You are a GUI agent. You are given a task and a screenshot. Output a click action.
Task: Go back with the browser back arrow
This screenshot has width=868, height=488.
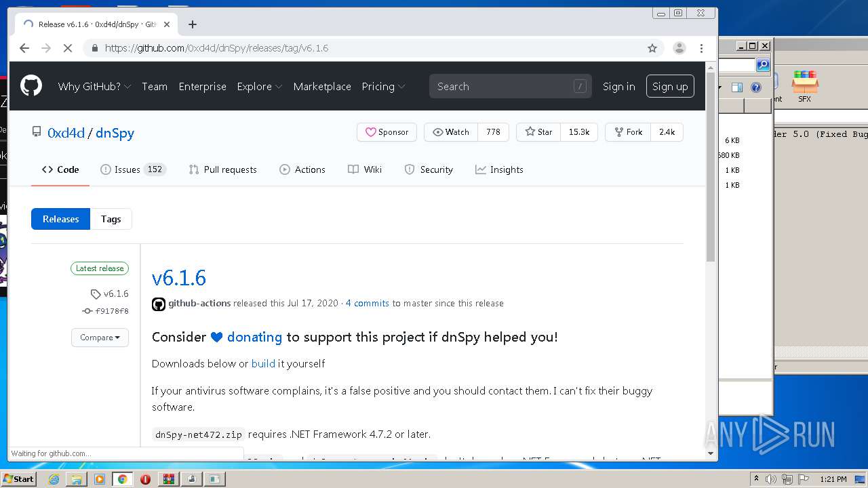(24, 48)
